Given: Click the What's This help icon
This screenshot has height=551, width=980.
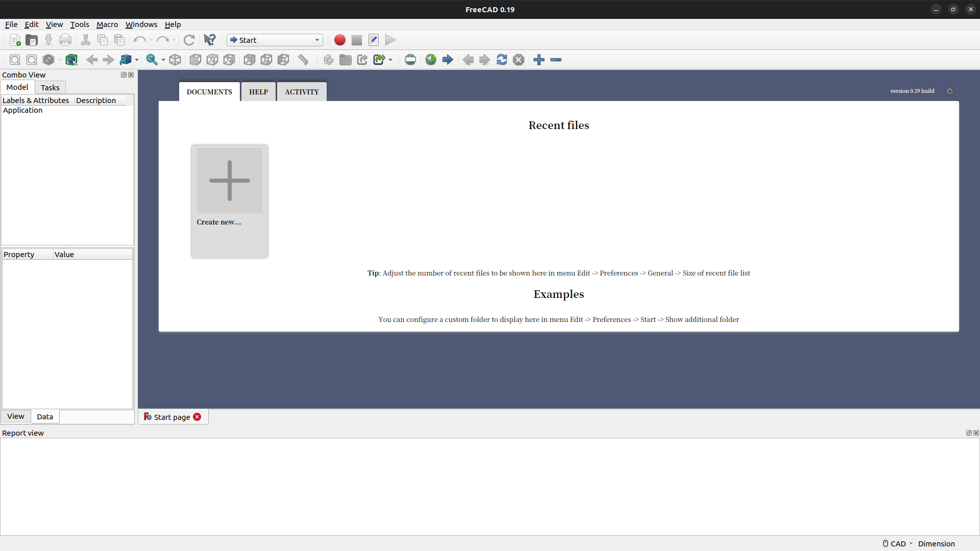Looking at the screenshot, I should coord(209,40).
